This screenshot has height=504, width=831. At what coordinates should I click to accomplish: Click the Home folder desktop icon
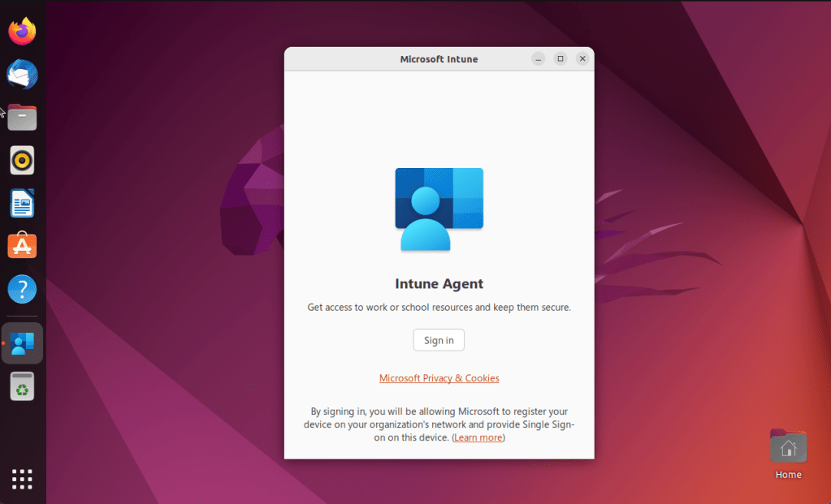788,449
